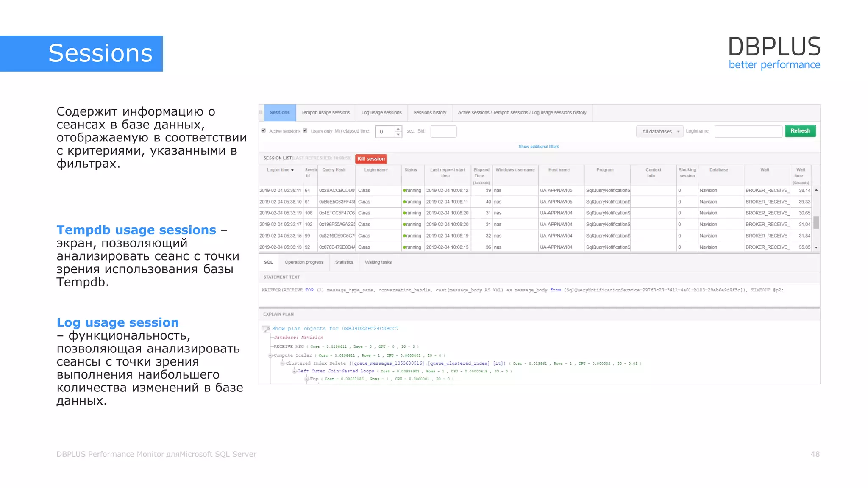Click the green running status dot for session 64
This screenshot has height=488, width=868.
tap(404, 191)
